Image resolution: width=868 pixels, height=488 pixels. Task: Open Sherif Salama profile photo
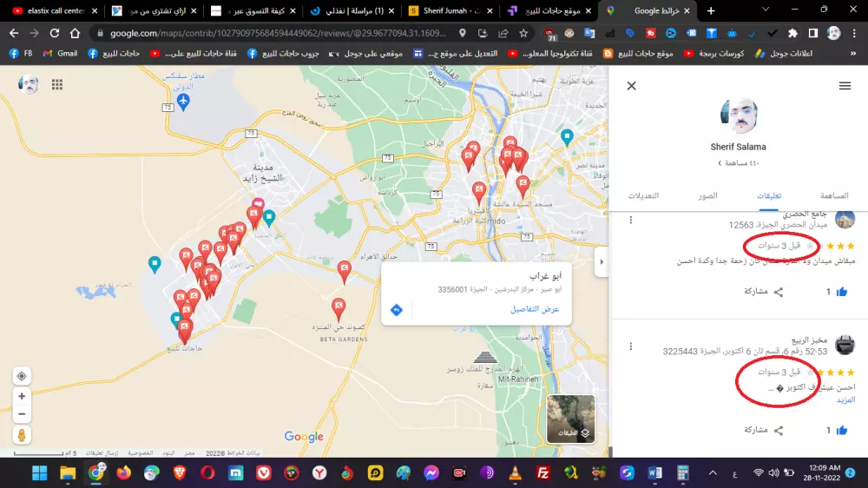coord(739,115)
